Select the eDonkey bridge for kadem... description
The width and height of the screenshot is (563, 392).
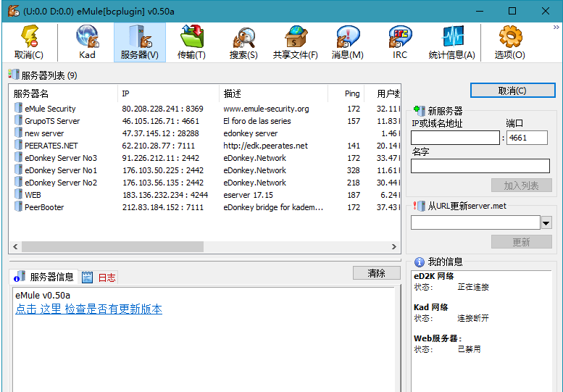click(x=273, y=207)
